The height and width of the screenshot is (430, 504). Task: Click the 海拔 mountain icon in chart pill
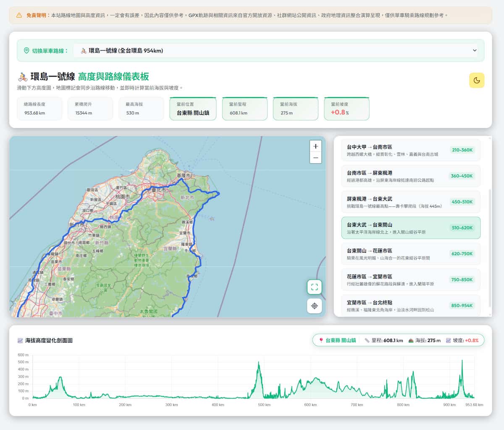tap(411, 340)
